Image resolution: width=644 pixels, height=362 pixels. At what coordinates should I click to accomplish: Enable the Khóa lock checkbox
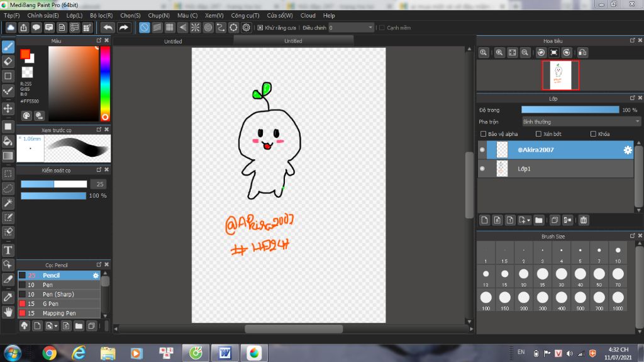[593, 134]
